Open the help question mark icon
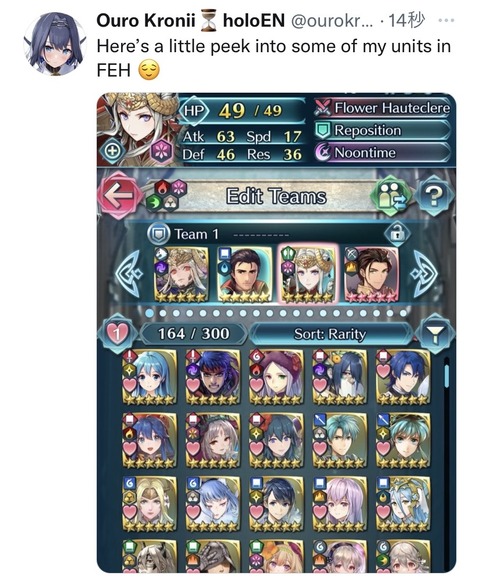The width and height of the screenshot is (480, 584). point(435,195)
